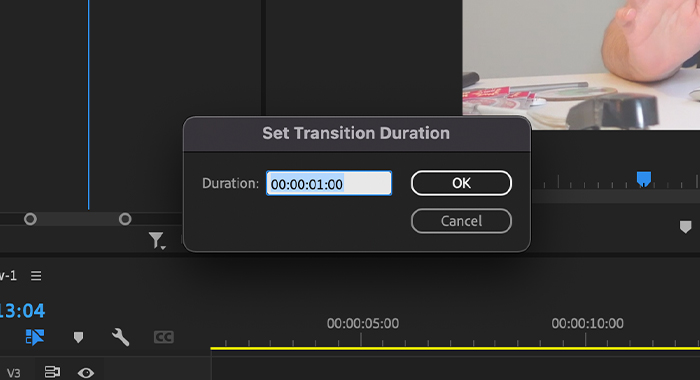Select the v-1 sequence tab
The height and width of the screenshot is (380, 700).
coord(8,276)
